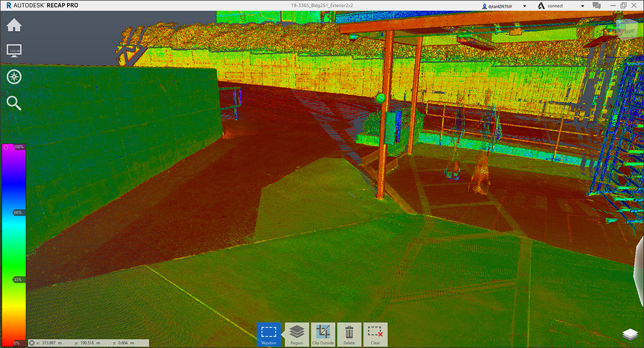644x348 pixels.
Task: Click the RIGHT face of the ViewCube
Action: point(629,31)
